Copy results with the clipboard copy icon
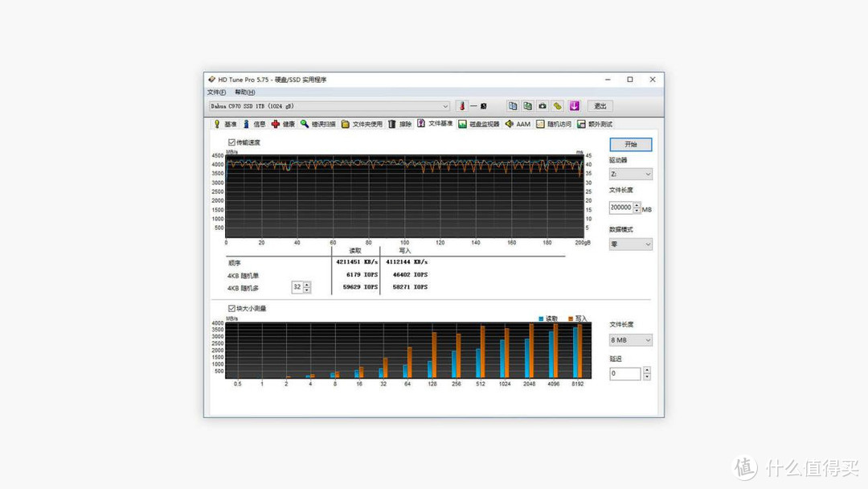 pos(513,105)
